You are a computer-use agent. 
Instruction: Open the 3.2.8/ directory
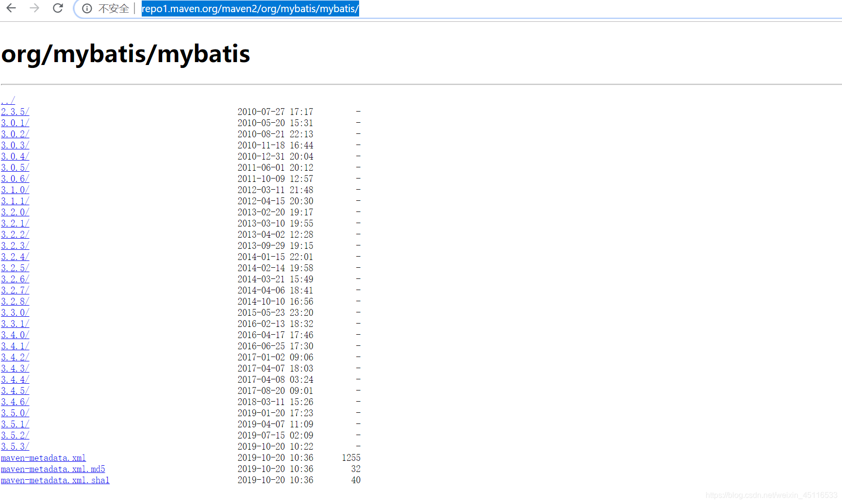15,301
